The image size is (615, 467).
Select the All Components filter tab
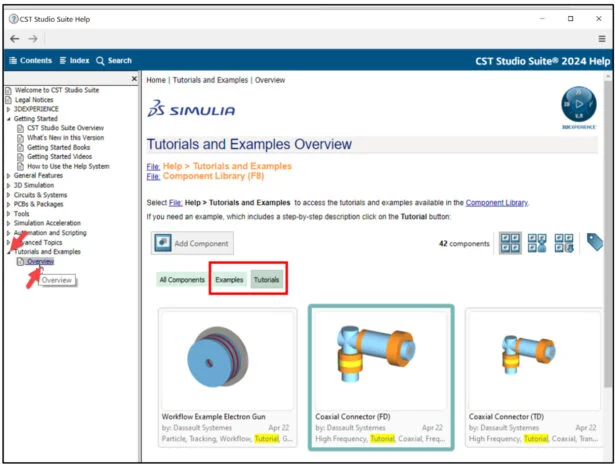[182, 280]
